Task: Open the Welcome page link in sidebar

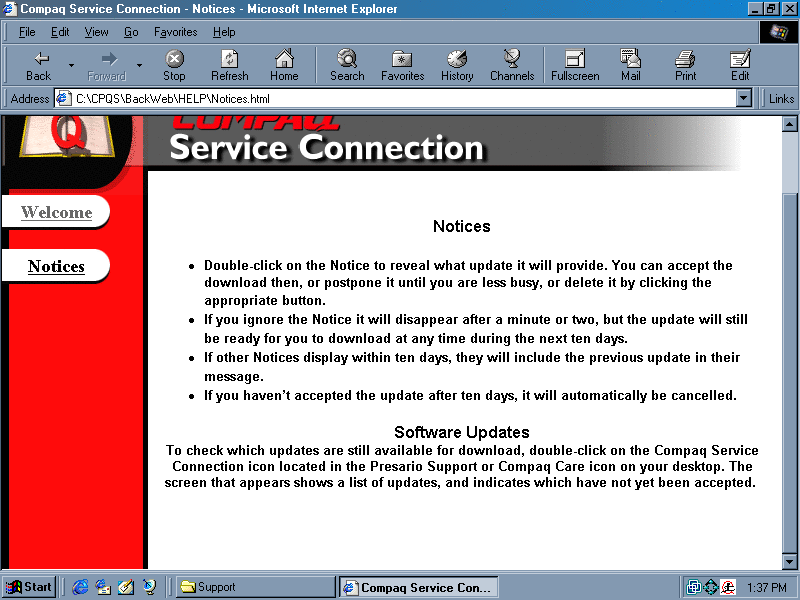Action: point(57,212)
